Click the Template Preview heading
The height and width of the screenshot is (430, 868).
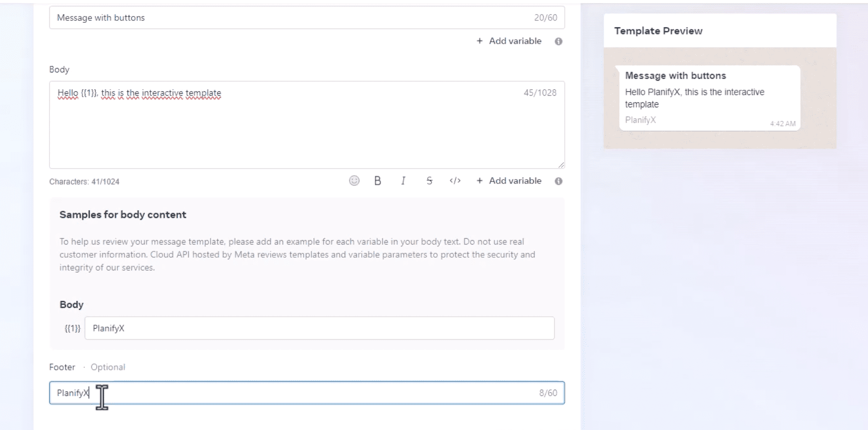[x=658, y=31]
